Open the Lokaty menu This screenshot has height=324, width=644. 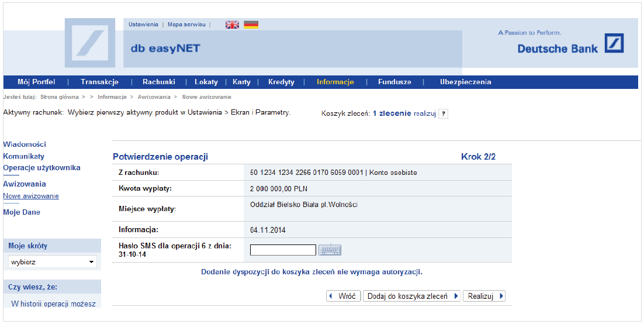click(x=206, y=82)
